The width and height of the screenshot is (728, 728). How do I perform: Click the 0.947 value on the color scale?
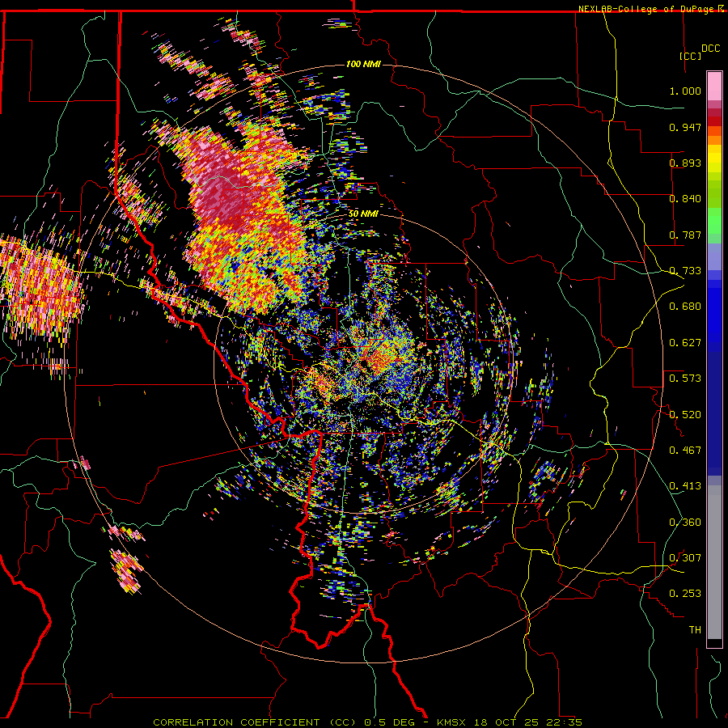pyautogui.click(x=685, y=127)
